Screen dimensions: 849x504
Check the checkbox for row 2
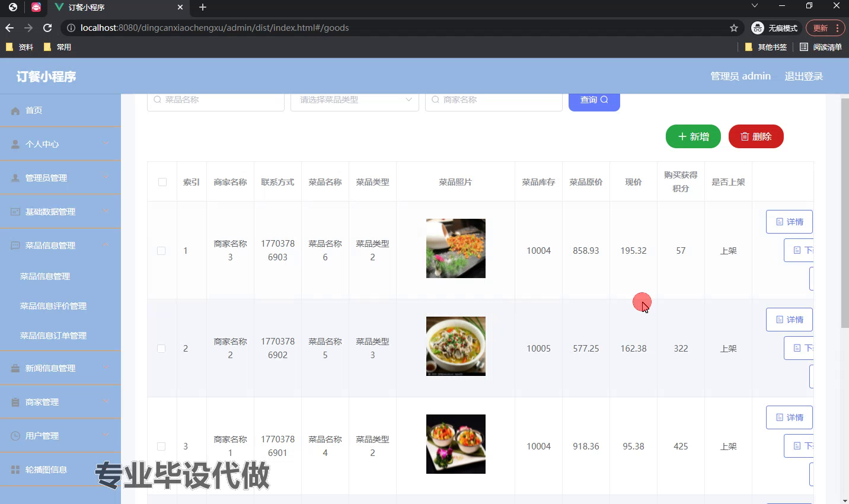tap(161, 349)
